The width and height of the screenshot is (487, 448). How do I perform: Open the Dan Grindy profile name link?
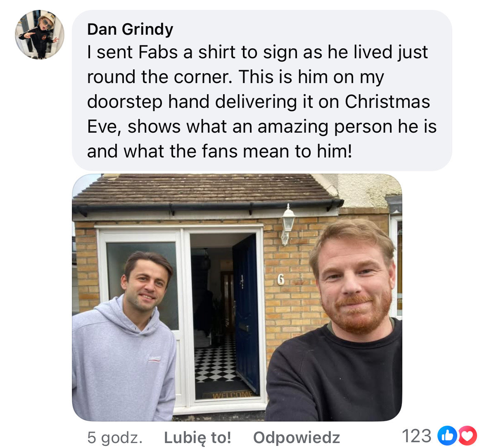pyautogui.click(x=130, y=29)
